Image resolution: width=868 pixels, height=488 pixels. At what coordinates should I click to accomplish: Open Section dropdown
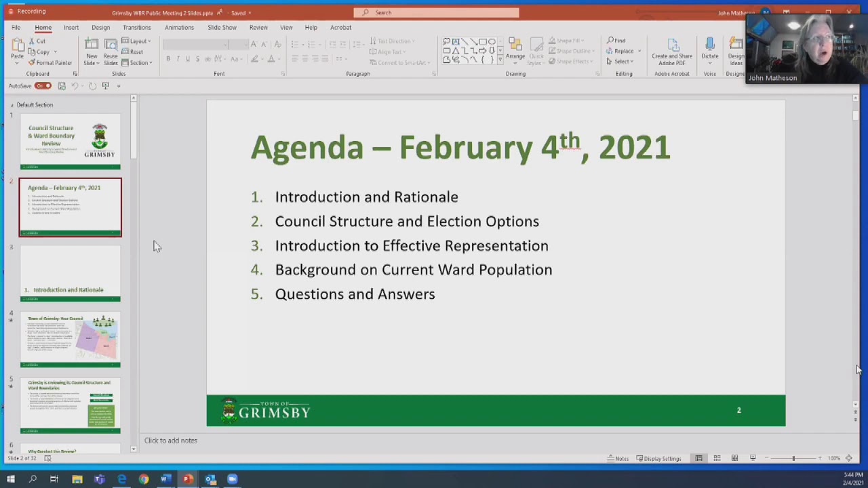pos(138,62)
